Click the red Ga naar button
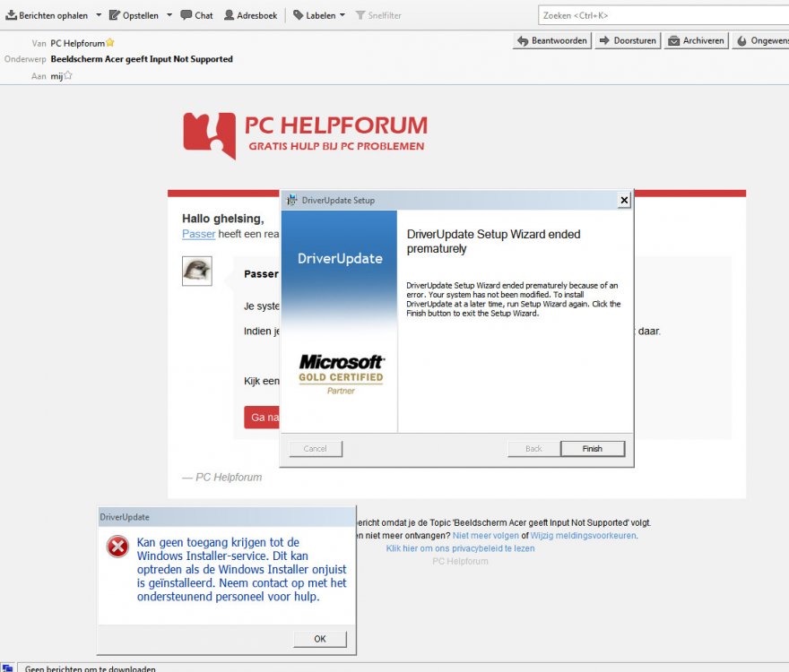This screenshot has height=672, width=789. click(x=262, y=417)
